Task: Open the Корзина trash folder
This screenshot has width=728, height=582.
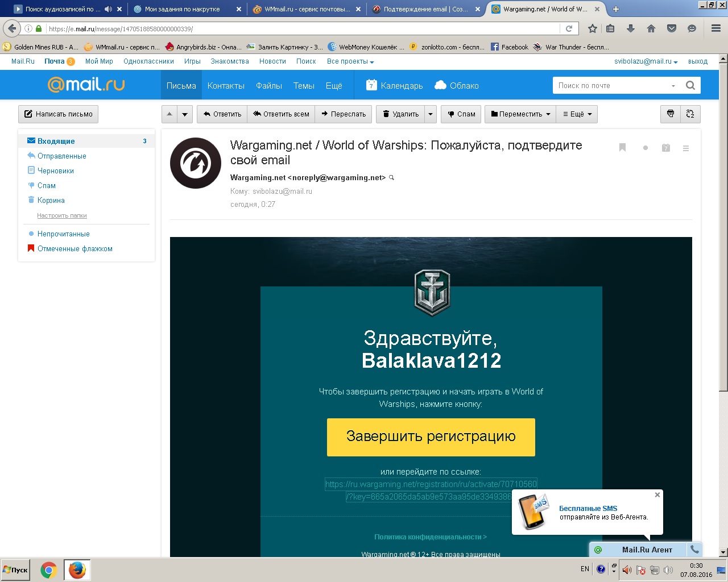Action: 51,200
